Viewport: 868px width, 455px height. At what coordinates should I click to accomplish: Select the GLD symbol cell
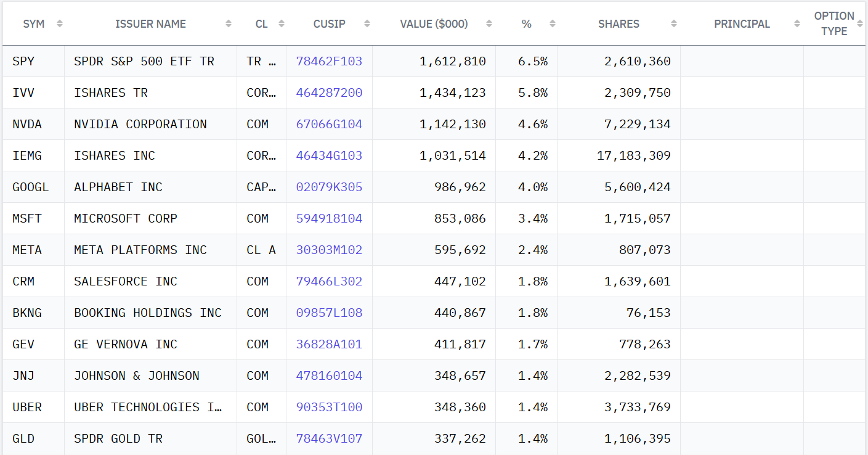click(x=34, y=438)
